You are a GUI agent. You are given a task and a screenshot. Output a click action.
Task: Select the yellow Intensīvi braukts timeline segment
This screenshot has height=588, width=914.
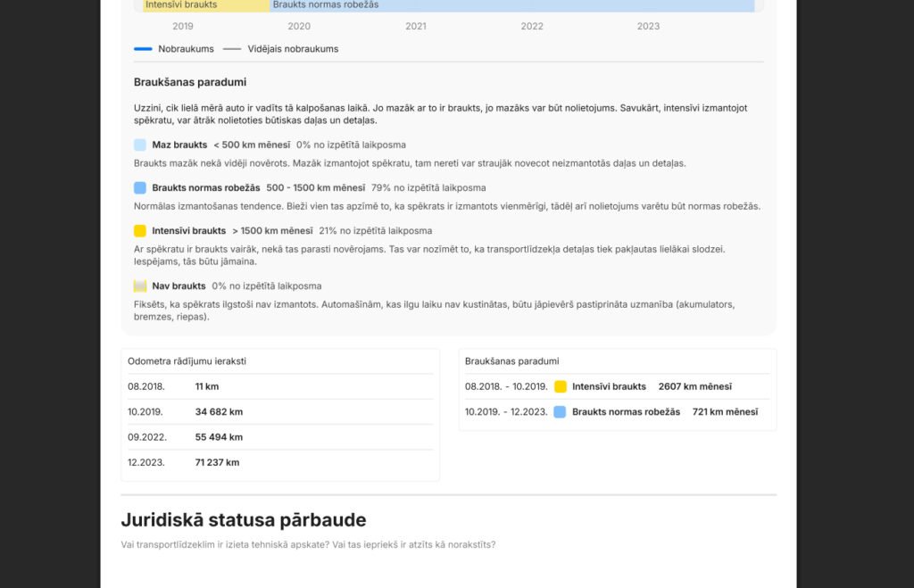[x=205, y=5]
